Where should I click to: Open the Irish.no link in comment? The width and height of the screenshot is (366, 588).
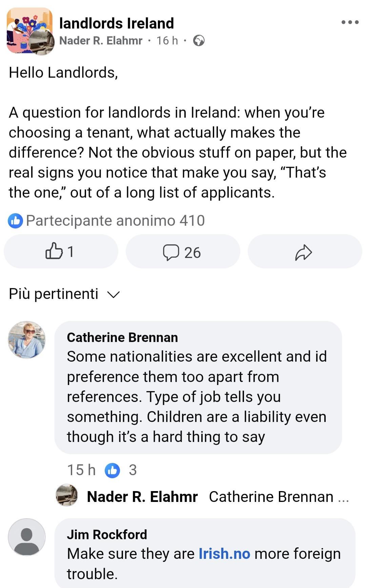[224, 554]
